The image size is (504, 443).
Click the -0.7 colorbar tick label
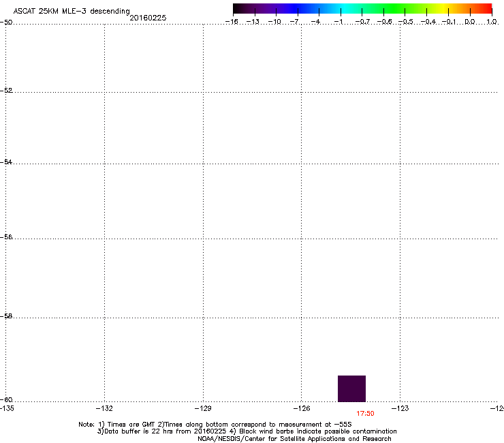coord(362,22)
